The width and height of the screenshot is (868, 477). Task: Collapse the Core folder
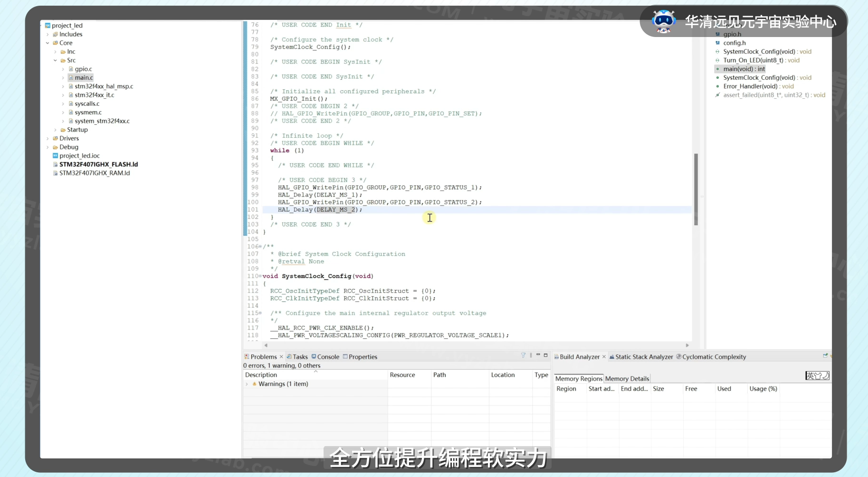coord(48,43)
